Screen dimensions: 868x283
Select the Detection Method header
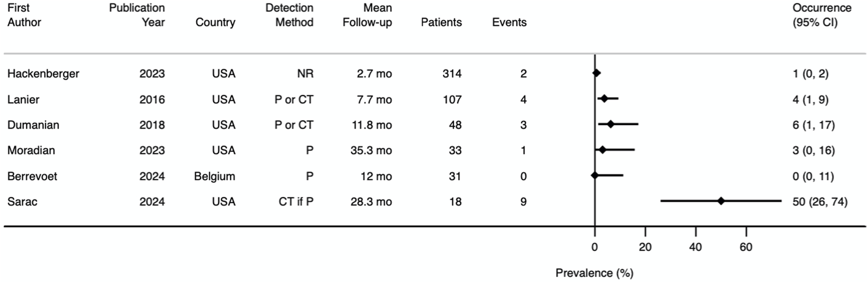click(289, 15)
